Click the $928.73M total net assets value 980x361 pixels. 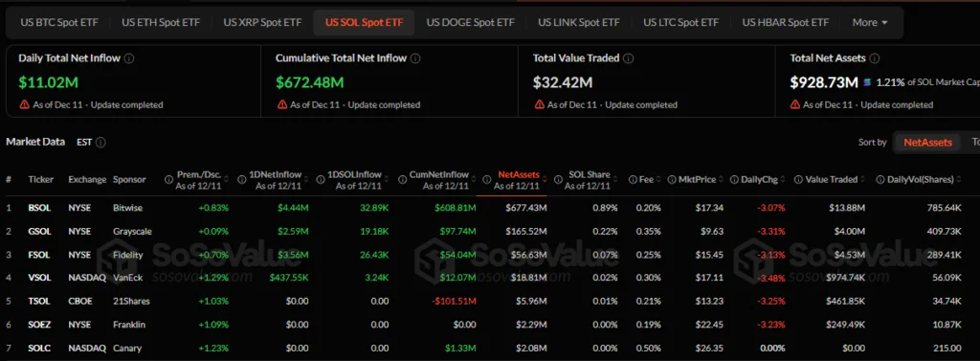pos(824,82)
